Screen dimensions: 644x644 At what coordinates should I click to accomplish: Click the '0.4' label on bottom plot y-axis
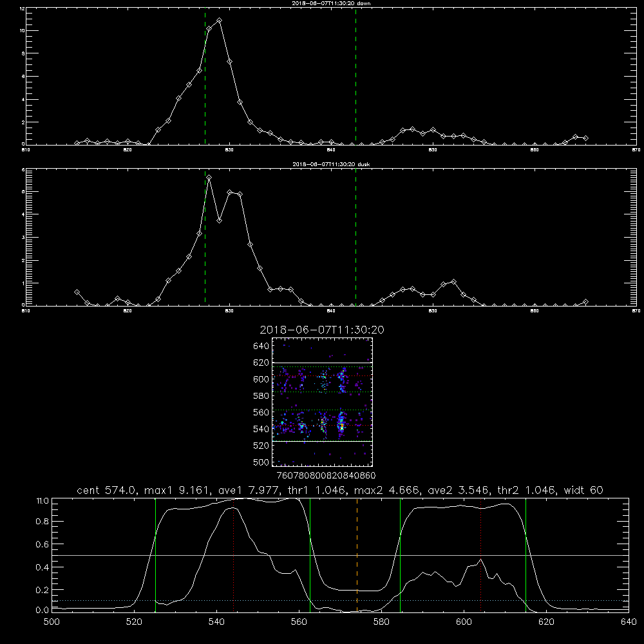click(43, 567)
